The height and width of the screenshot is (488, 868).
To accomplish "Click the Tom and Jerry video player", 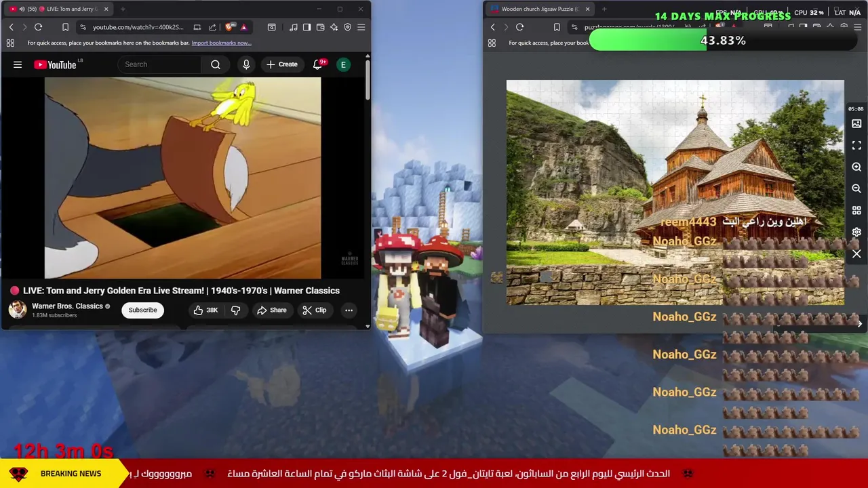I will (x=182, y=178).
